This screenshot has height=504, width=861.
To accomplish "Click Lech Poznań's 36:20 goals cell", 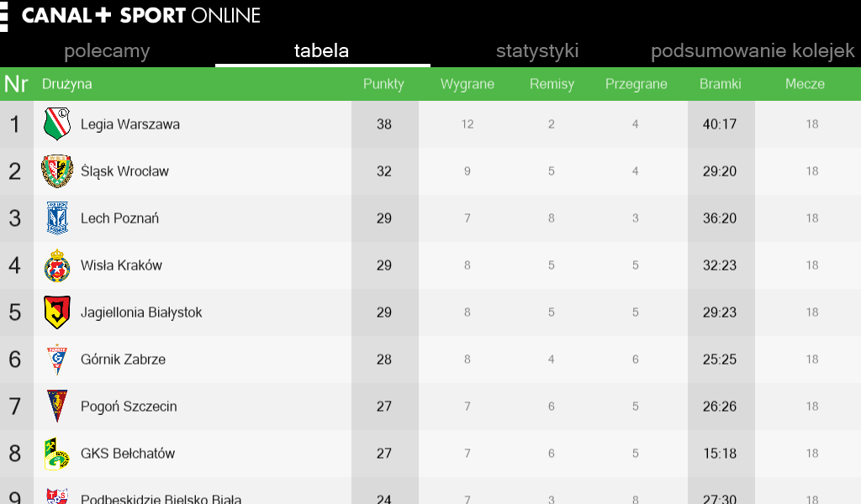I will point(720,218).
